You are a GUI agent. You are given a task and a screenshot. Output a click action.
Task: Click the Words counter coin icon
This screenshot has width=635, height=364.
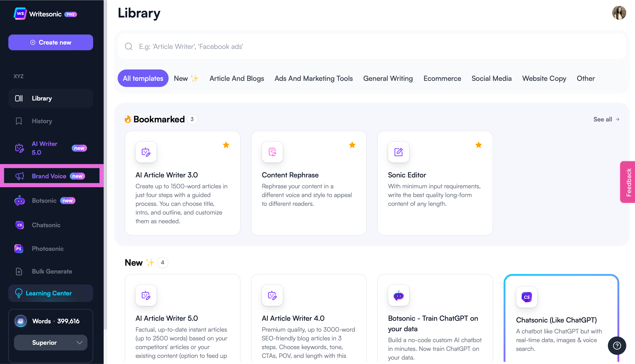click(x=21, y=321)
